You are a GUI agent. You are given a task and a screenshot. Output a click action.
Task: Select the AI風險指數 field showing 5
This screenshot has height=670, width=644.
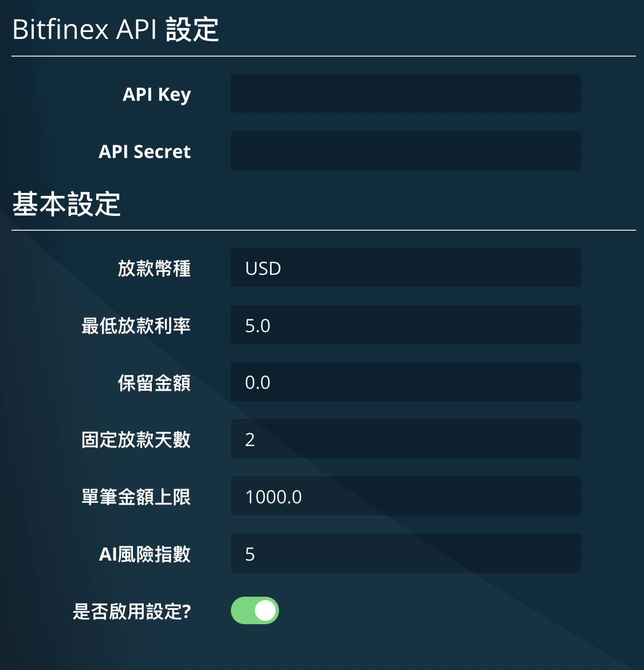(406, 553)
